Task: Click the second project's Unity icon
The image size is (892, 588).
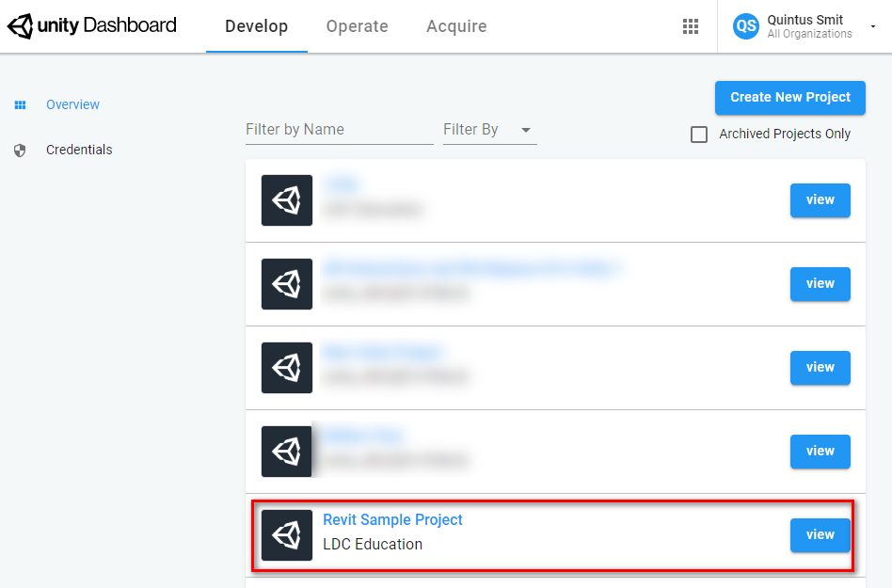Action: 287,284
